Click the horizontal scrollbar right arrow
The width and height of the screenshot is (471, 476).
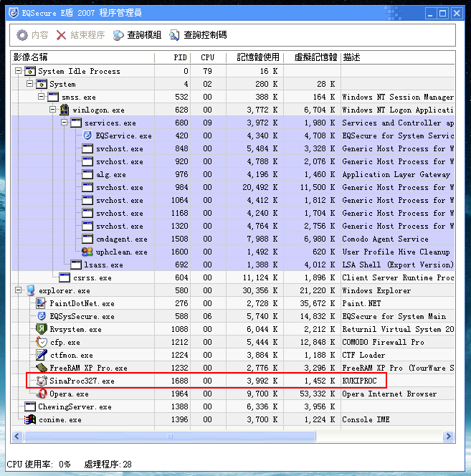[x=449, y=436]
